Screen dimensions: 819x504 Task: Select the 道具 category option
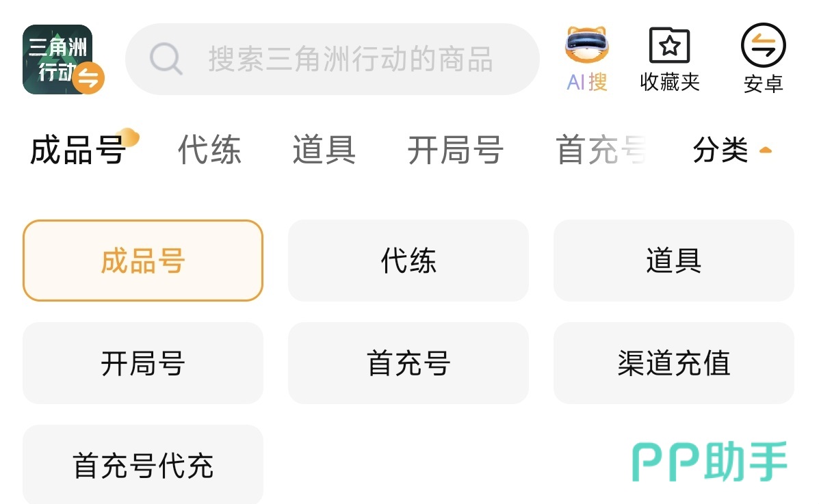673,261
